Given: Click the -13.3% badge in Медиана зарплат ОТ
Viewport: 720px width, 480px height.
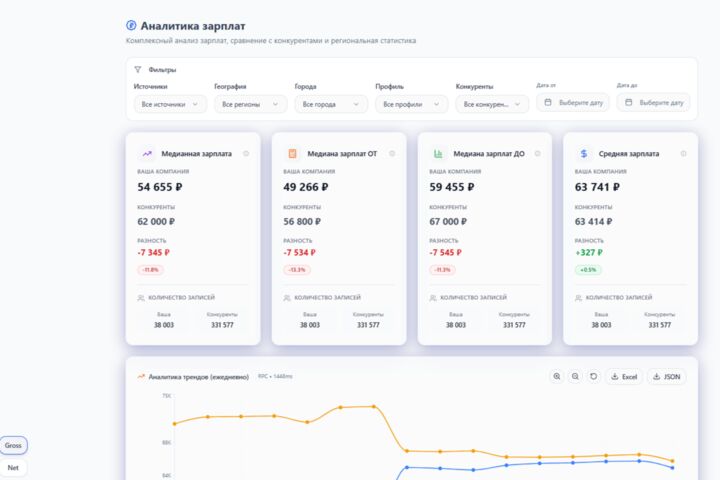Looking at the screenshot, I should (x=297, y=270).
